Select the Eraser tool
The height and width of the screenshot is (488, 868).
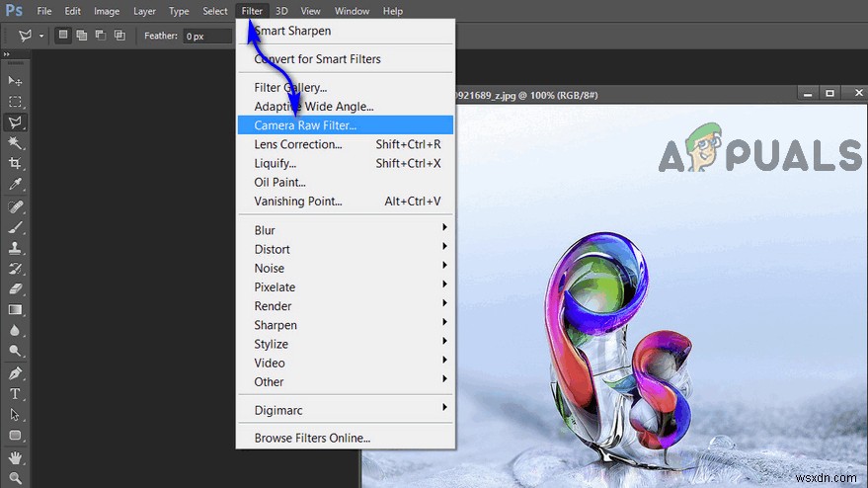[x=15, y=289]
